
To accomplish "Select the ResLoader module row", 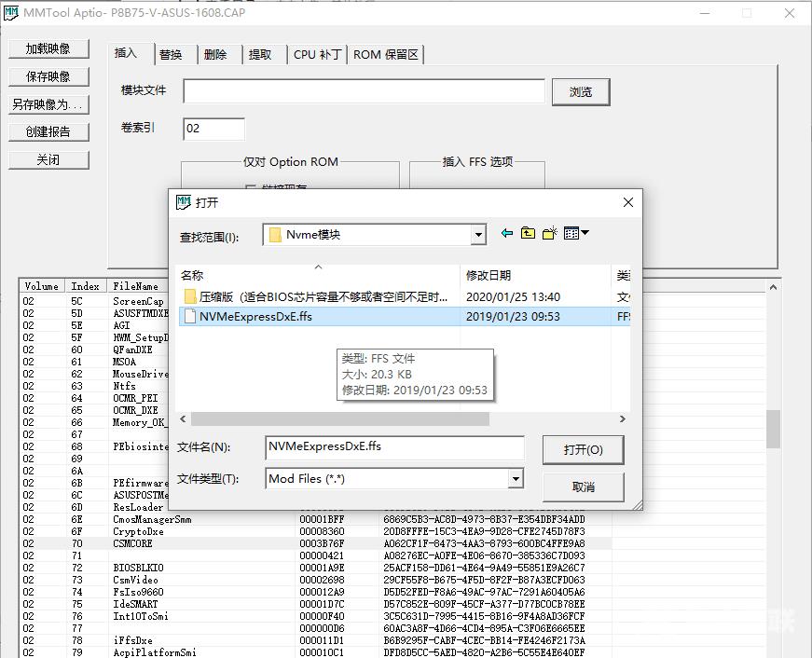I will click(x=93, y=507).
